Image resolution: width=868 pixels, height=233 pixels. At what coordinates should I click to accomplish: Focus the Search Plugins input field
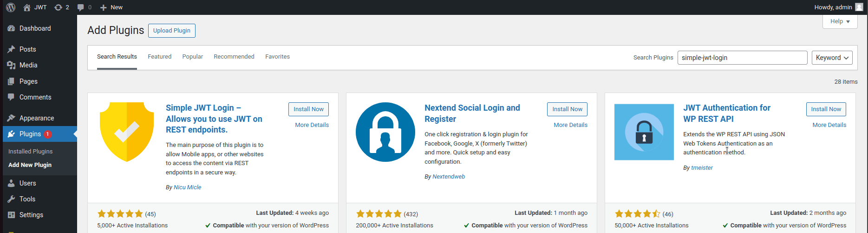pos(742,58)
